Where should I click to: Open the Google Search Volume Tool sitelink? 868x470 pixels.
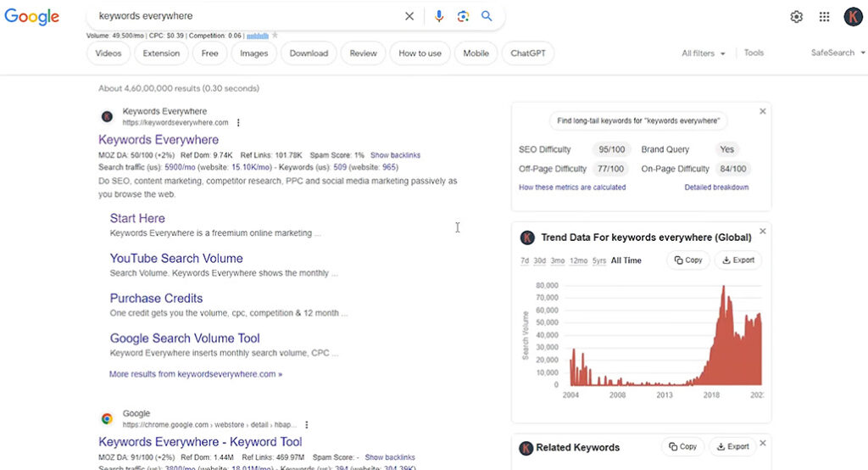[x=184, y=339]
